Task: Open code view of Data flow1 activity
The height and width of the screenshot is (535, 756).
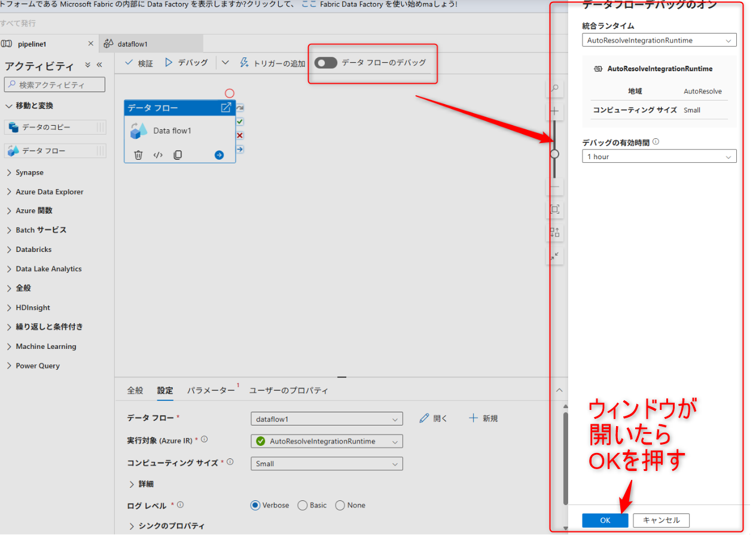Action: coord(158,154)
